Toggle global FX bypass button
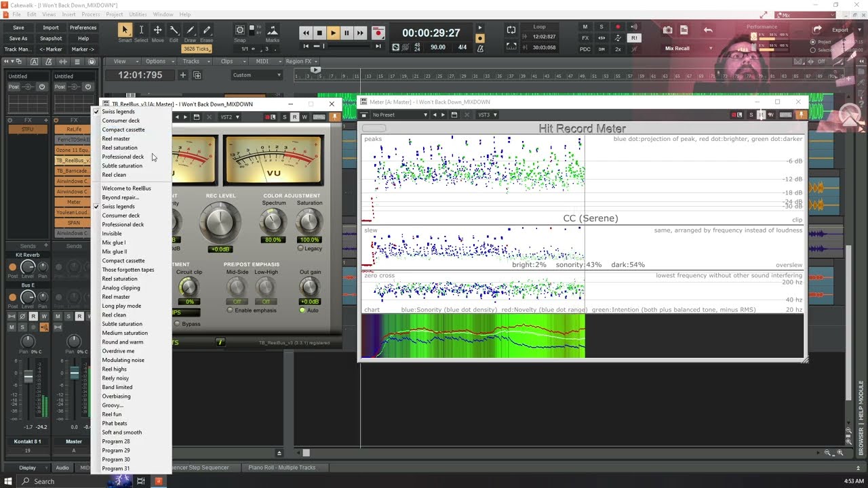The width and height of the screenshot is (868, 488). pos(585,38)
